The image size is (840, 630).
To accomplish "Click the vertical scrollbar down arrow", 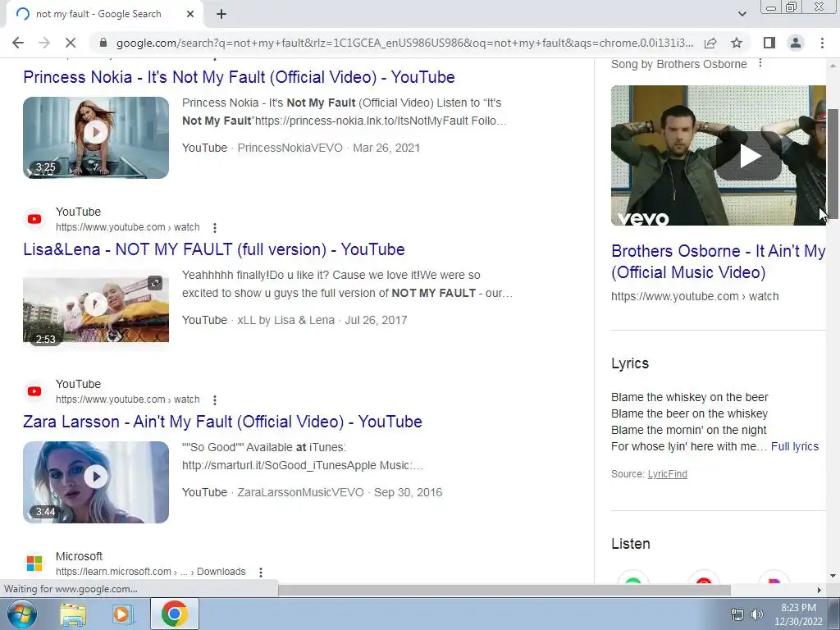I will pyautogui.click(x=833, y=577).
